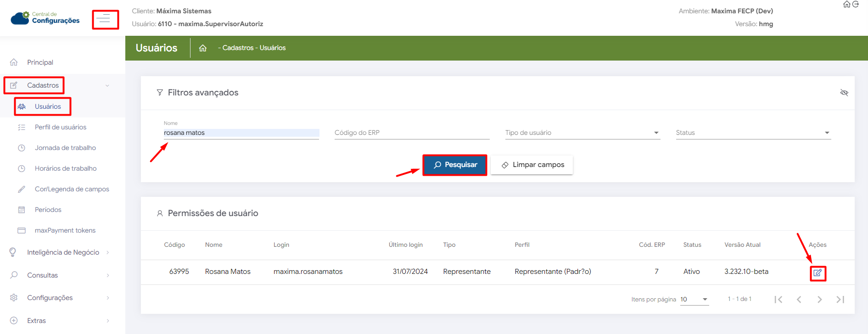This screenshot has height=334, width=868.
Task: Hide advanced filters with eye icon
Action: 844,93
